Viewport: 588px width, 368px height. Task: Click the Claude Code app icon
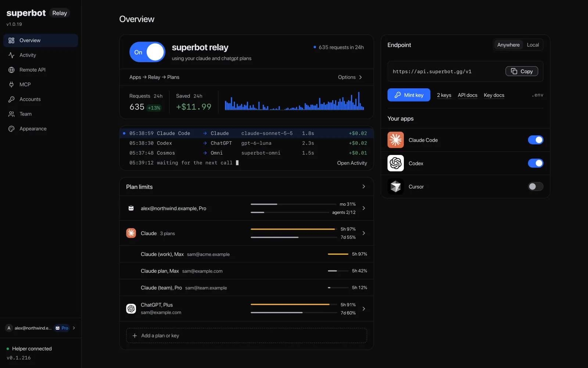(395, 140)
